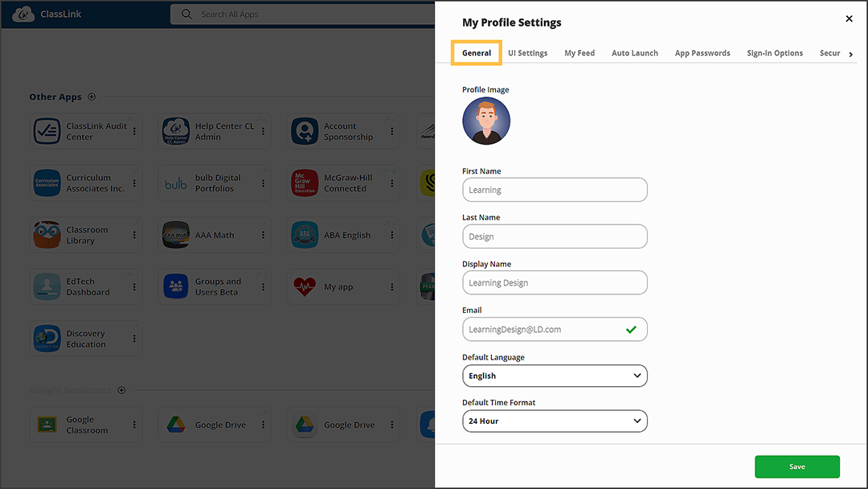
Task: Launch the AAA Math app icon
Action: pos(176,235)
